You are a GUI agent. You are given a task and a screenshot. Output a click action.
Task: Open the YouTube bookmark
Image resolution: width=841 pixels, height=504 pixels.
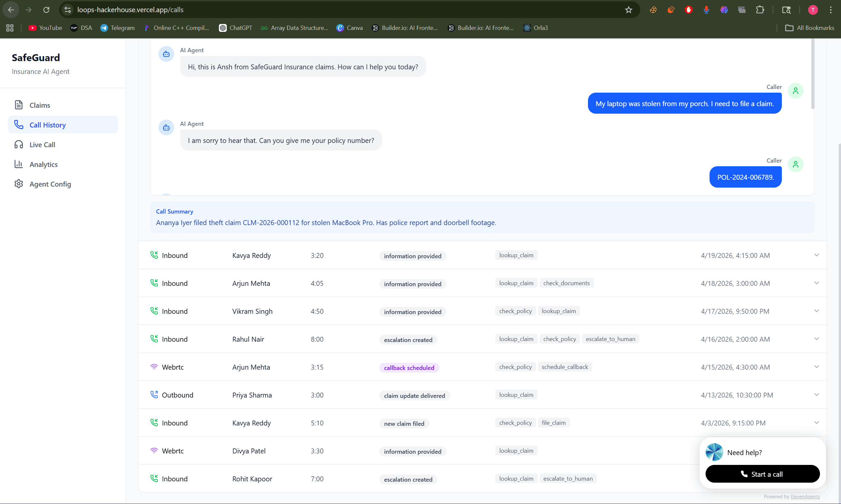click(x=45, y=28)
